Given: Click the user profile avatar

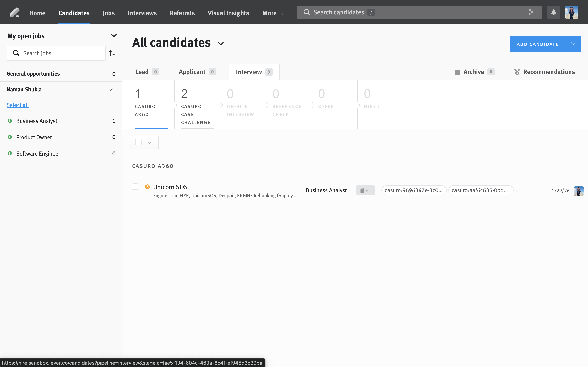Looking at the screenshot, I should (x=571, y=12).
